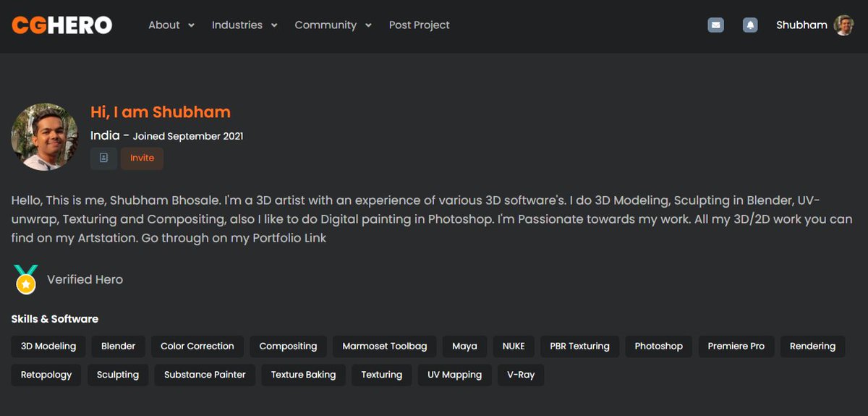
Task: Expand the About dropdown chevron
Action: tap(191, 25)
